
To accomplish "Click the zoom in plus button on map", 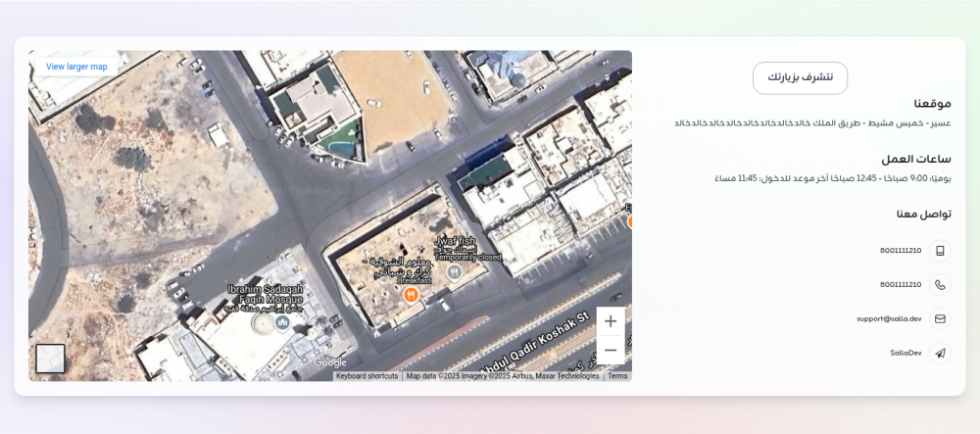I will coord(611,321).
